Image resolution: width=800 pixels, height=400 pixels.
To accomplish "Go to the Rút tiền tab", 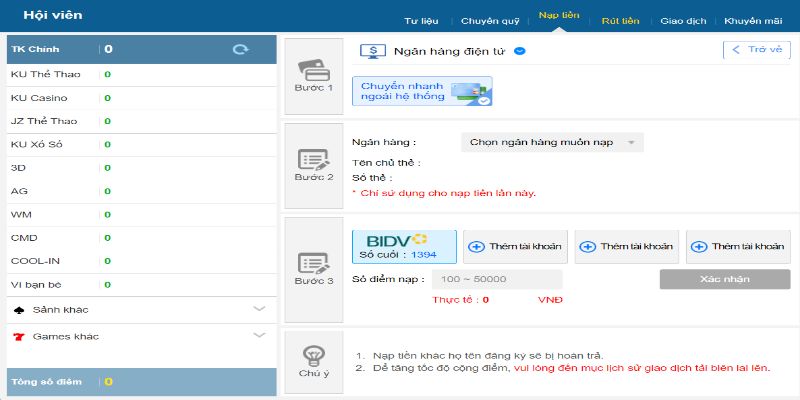I will 620,21.
